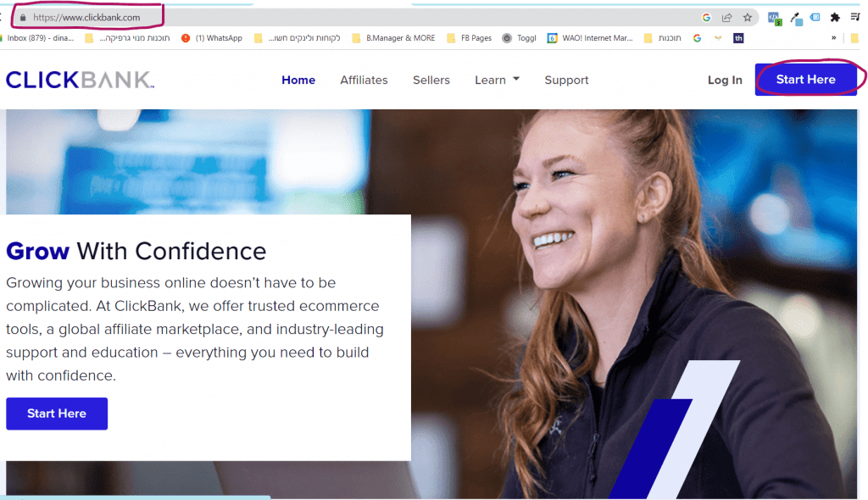Click the Google icon in the address bar
868x500 pixels.
(x=706, y=18)
